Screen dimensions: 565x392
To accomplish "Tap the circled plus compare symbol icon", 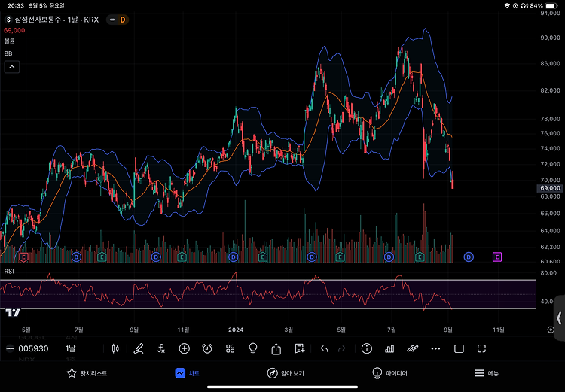I will coord(184,348).
